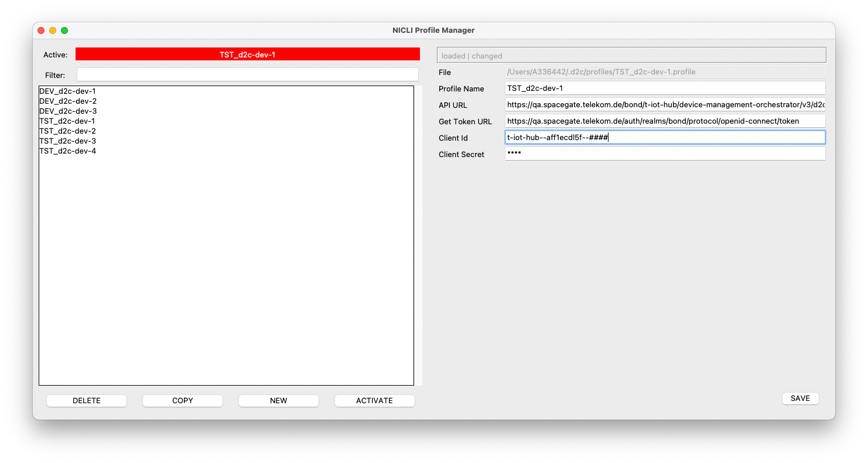
Task: Select the DEV_d2c-dev-2 profile
Action: click(68, 101)
